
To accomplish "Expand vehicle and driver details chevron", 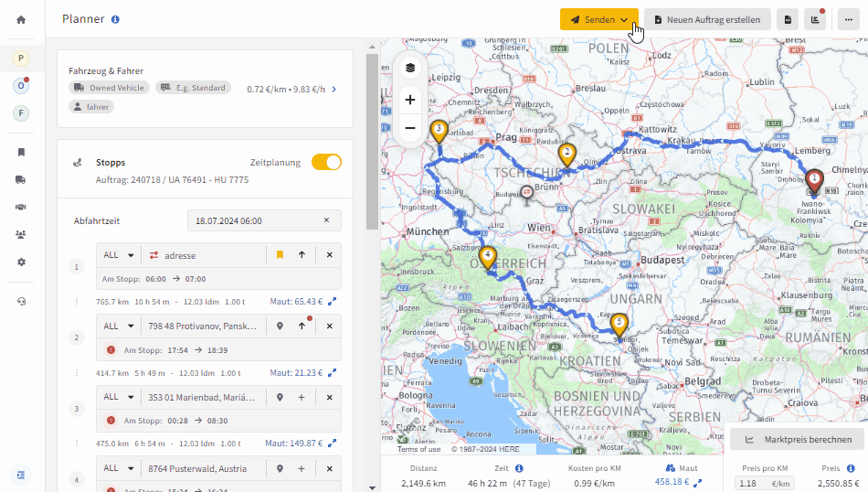I will [333, 90].
